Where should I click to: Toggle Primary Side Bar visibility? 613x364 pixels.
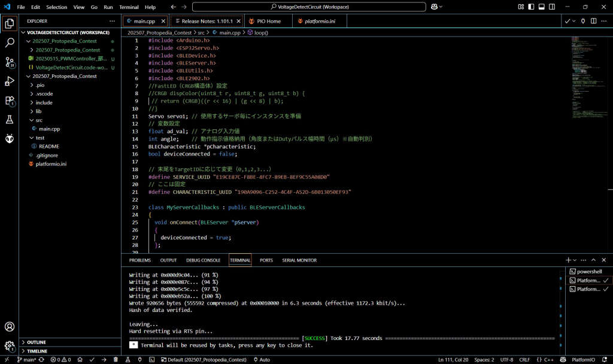pos(532,7)
